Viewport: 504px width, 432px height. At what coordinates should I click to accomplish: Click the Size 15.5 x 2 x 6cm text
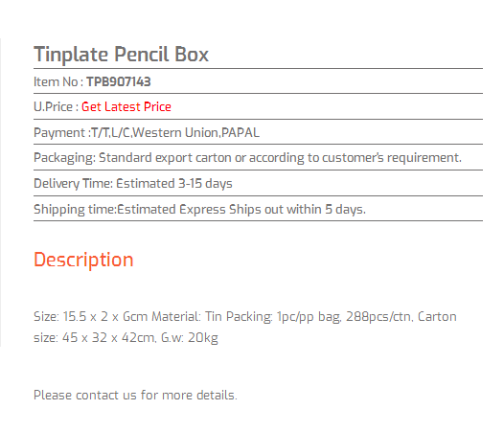(91, 317)
